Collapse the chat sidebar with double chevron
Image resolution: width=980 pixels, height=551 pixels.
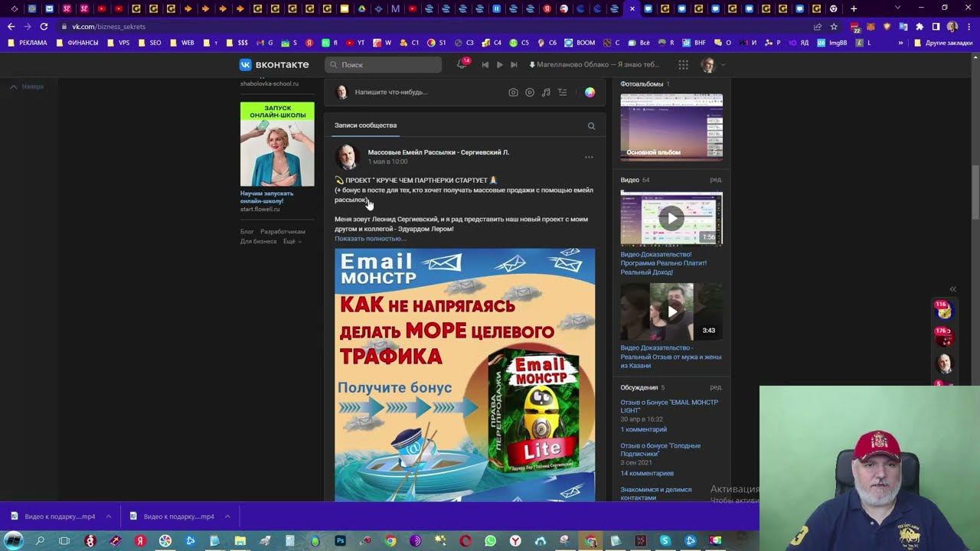(x=953, y=289)
